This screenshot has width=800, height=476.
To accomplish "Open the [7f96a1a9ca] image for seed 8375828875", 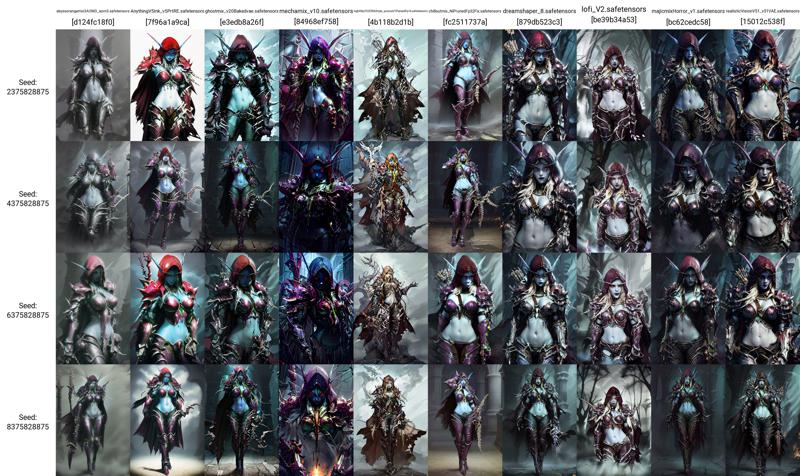I will 167,420.
